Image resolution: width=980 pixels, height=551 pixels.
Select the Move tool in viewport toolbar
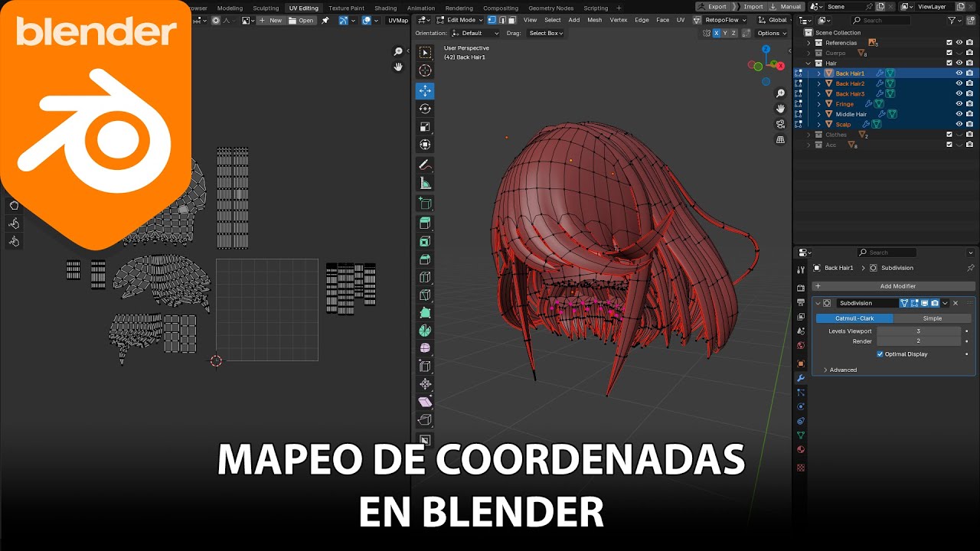(x=425, y=90)
